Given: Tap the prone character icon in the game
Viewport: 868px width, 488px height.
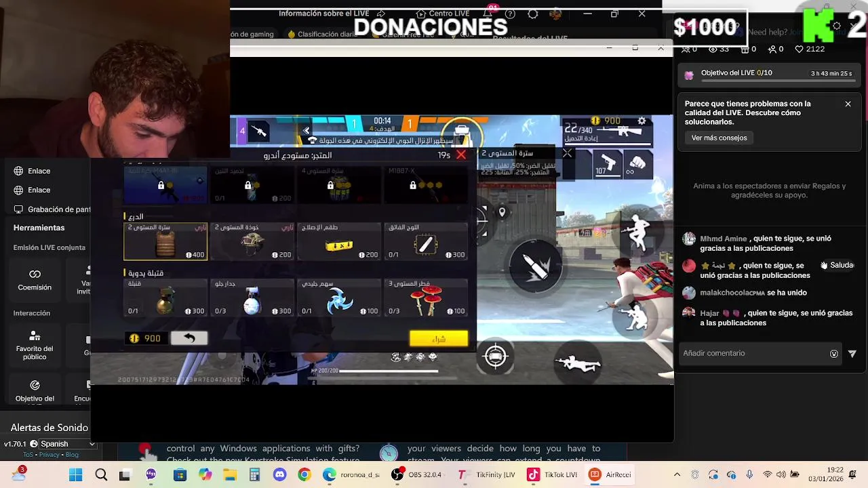Looking at the screenshot, I should [578, 364].
